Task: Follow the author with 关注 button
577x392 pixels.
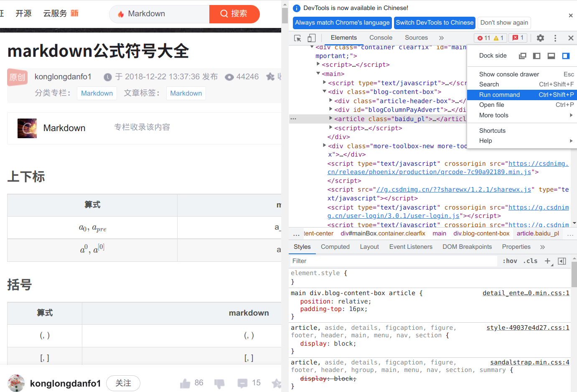Action: click(123, 383)
